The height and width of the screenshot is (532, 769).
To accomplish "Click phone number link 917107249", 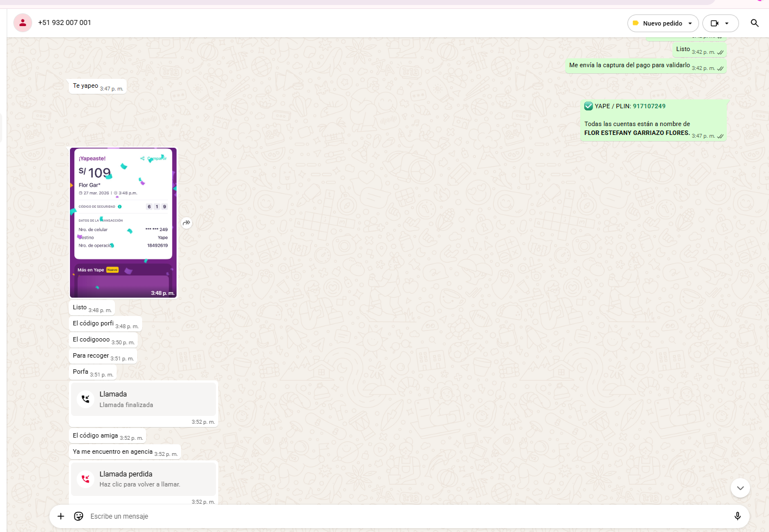I will [649, 106].
